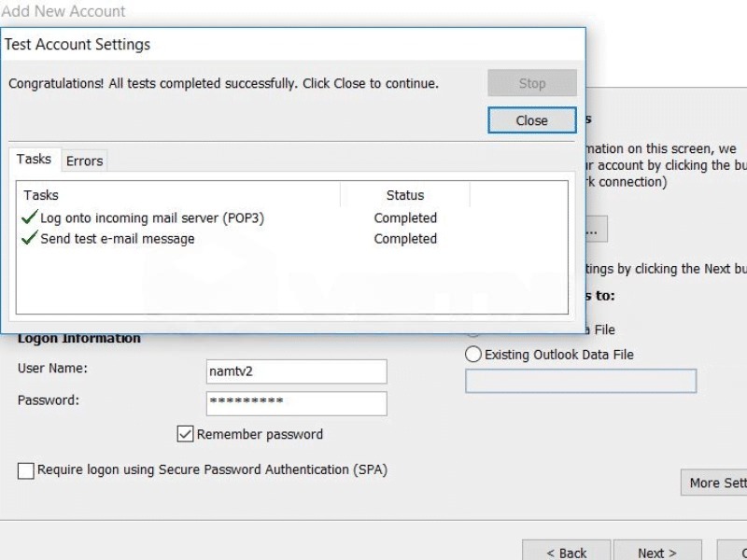The width and height of the screenshot is (747, 560).
Task: Choose the Existing Outlook Data File option
Action: (473, 355)
